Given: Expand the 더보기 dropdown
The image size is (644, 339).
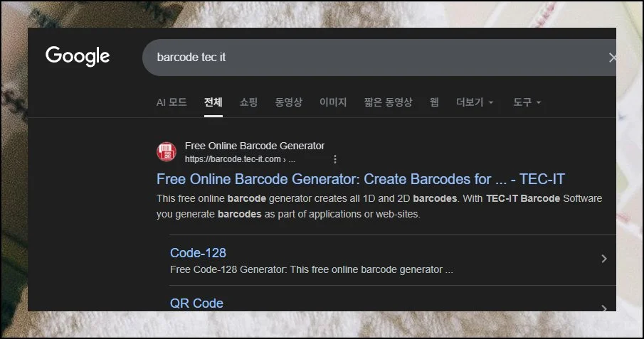Looking at the screenshot, I should (475, 102).
